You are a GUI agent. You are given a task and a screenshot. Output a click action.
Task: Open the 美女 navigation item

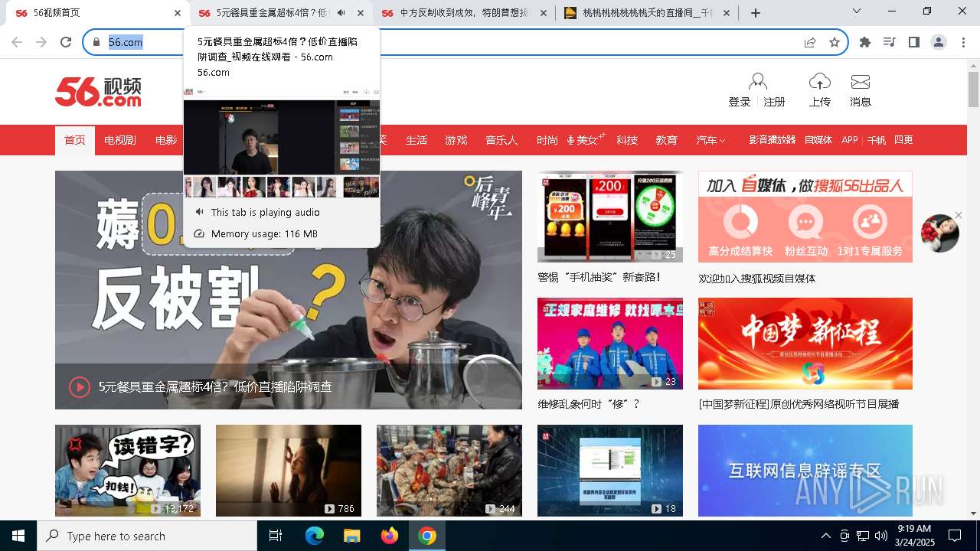click(586, 140)
